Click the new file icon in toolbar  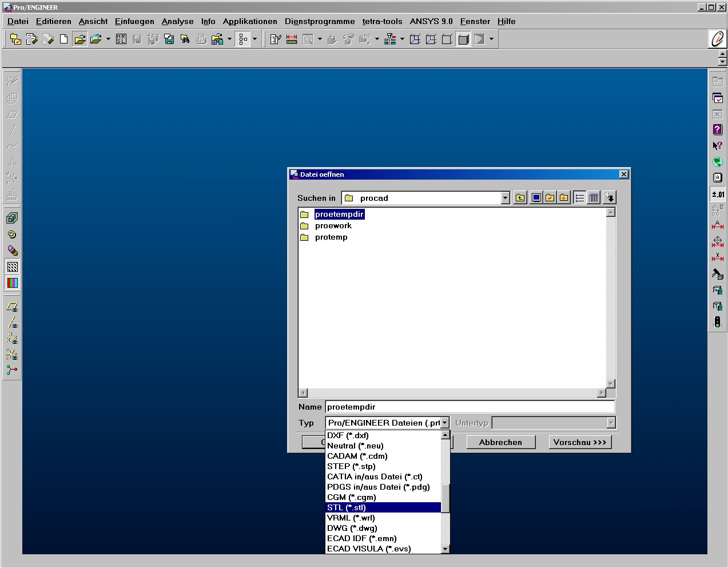click(64, 39)
